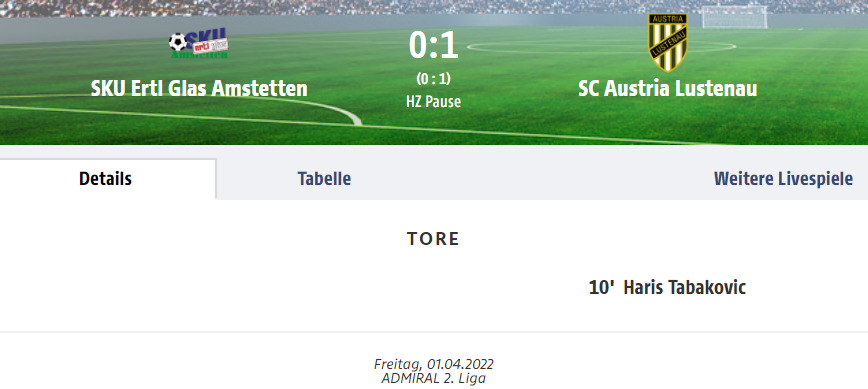
Task: Click the TORE section heading
Action: click(433, 238)
